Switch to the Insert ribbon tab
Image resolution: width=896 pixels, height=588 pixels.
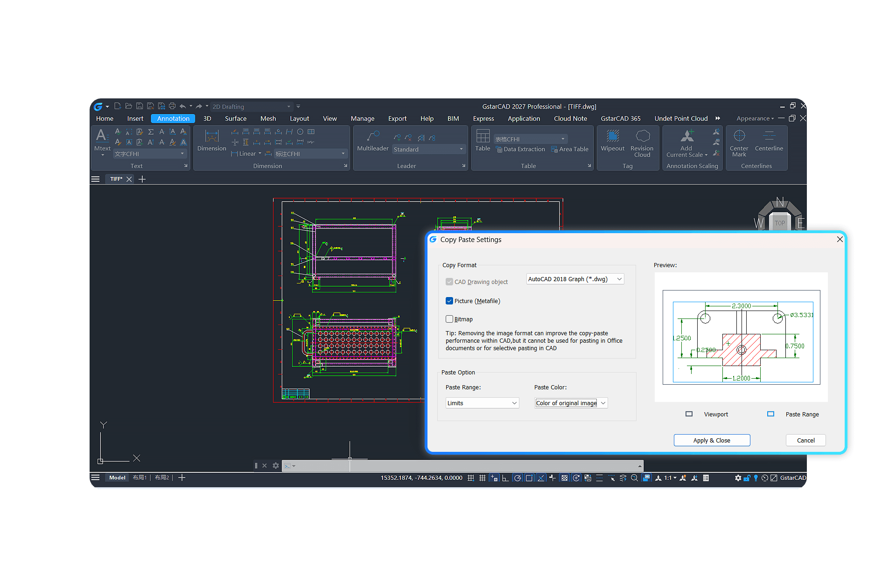tap(135, 118)
